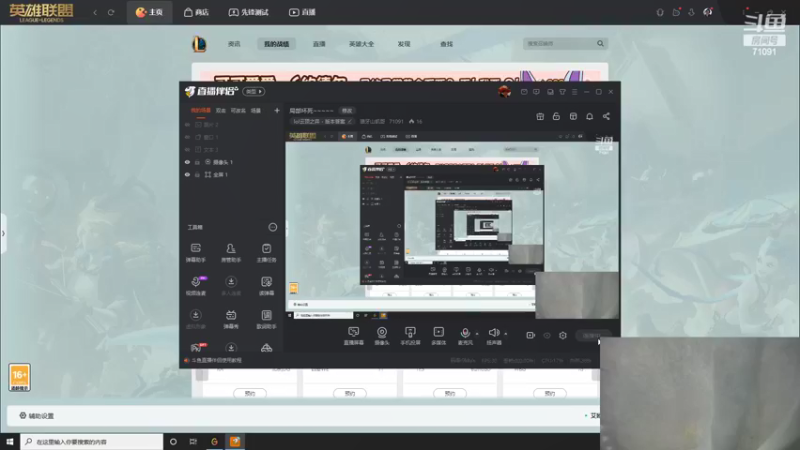
Task: Open the orientation mode selector next to the companion logo
Action: [254, 91]
